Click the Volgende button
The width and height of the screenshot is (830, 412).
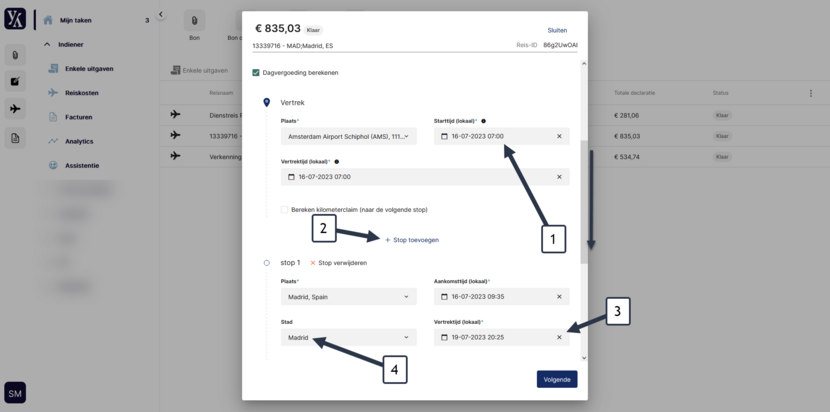[557, 379]
